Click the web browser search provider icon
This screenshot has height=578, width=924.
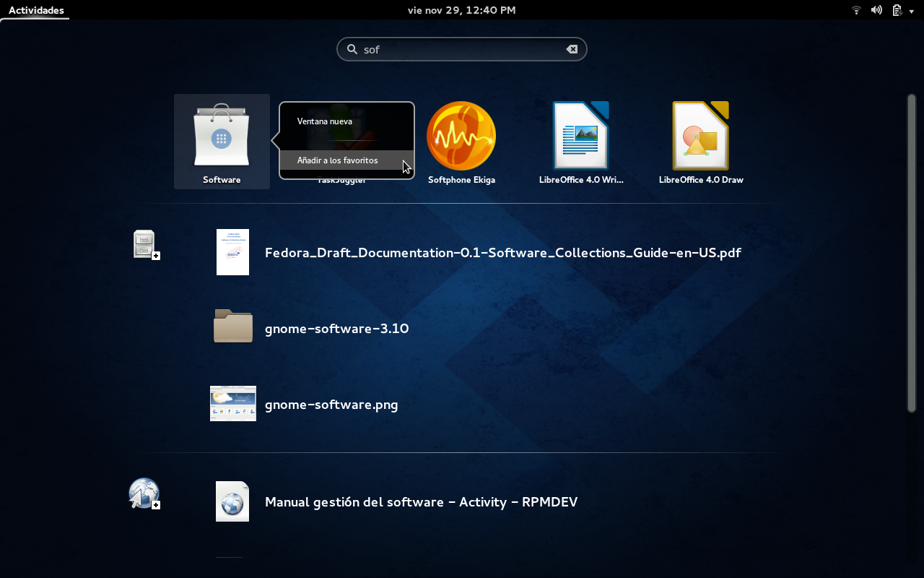point(144,493)
